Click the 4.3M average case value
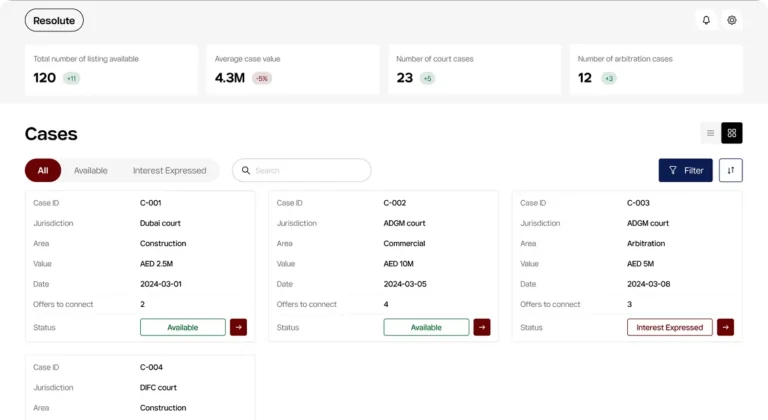Viewport: 768px width, 420px height. pos(230,78)
